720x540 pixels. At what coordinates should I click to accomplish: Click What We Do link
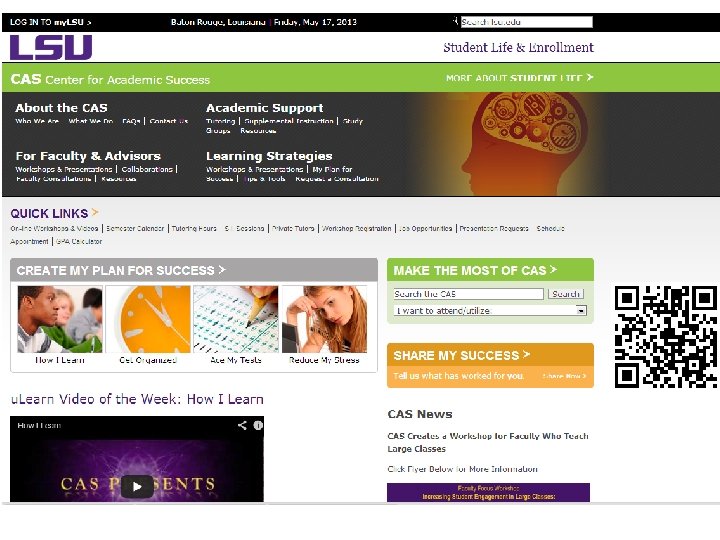pyautogui.click(x=90, y=121)
